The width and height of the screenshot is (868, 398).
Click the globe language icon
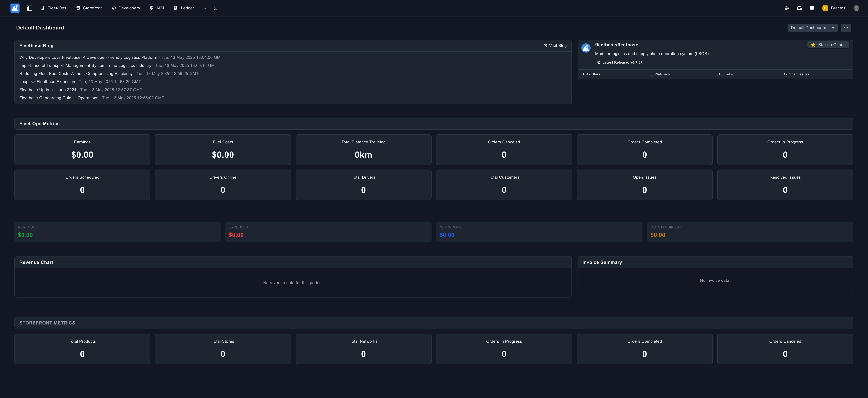(787, 8)
